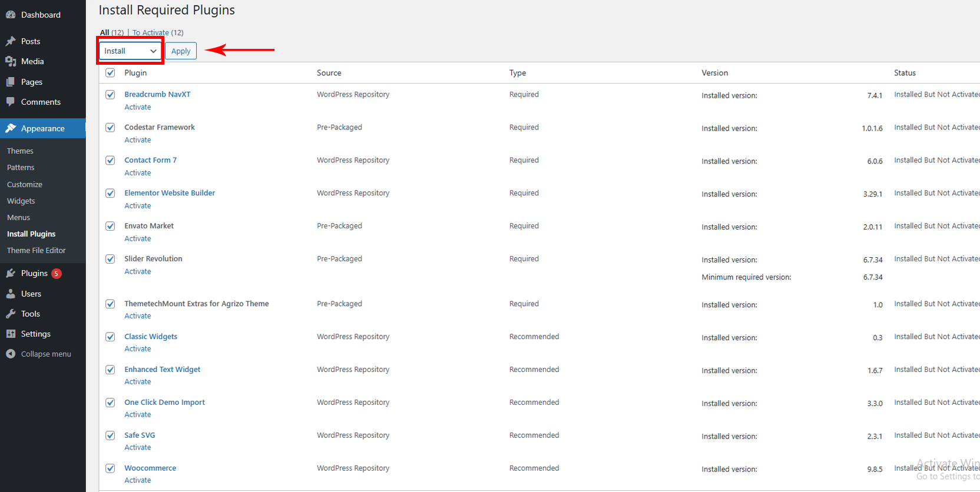Image resolution: width=980 pixels, height=492 pixels.
Task: Click the Media icon in the sidebar
Action: pyautogui.click(x=11, y=61)
